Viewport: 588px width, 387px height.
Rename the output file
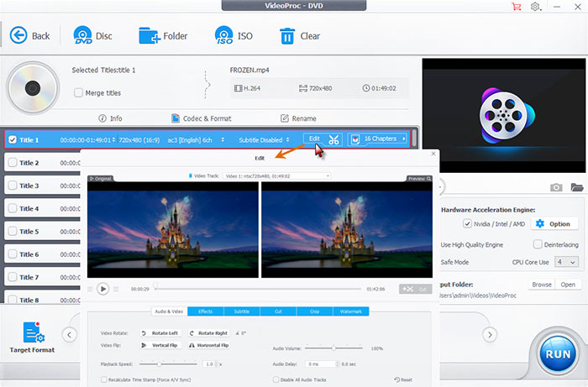click(298, 118)
